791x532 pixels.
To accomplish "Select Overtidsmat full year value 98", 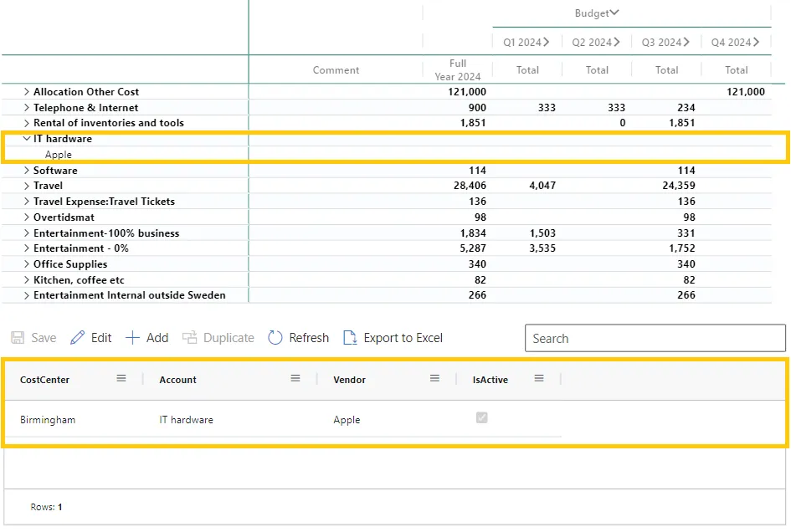I will tap(480, 217).
